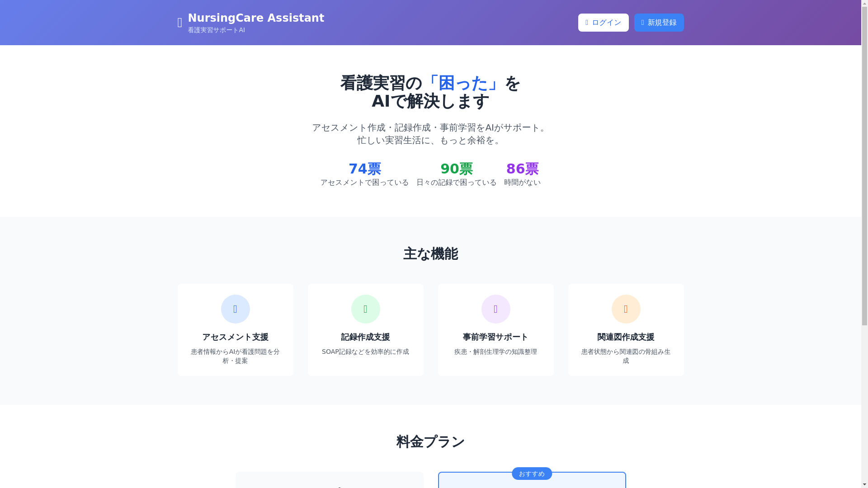
Task: Click the おすすめ badge on plan card
Action: coord(532,474)
